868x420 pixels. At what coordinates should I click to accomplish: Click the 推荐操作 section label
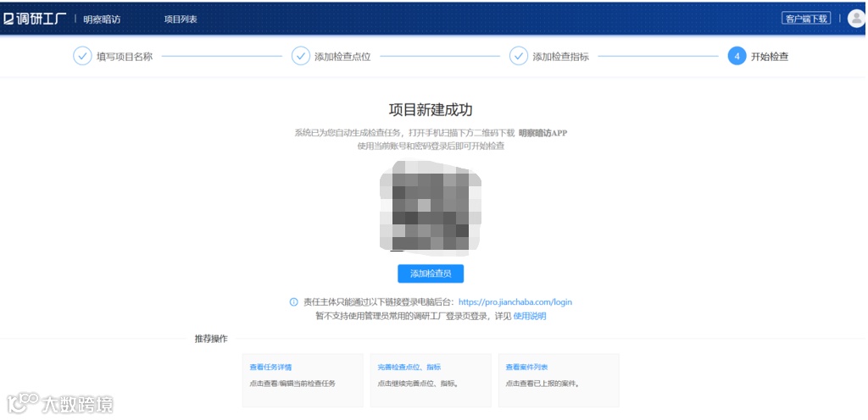click(x=211, y=340)
